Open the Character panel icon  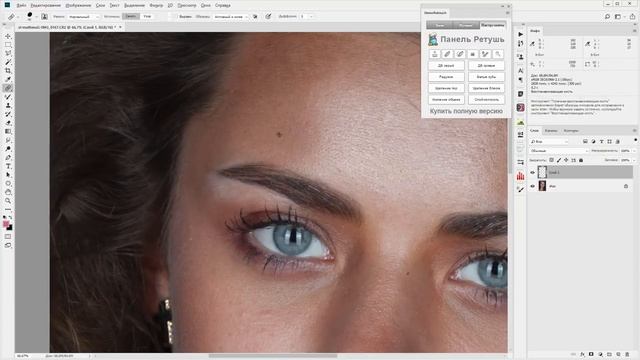click(520, 70)
